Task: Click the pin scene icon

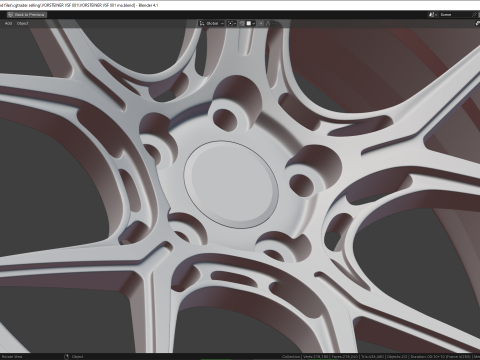Action: click(475, 15)
